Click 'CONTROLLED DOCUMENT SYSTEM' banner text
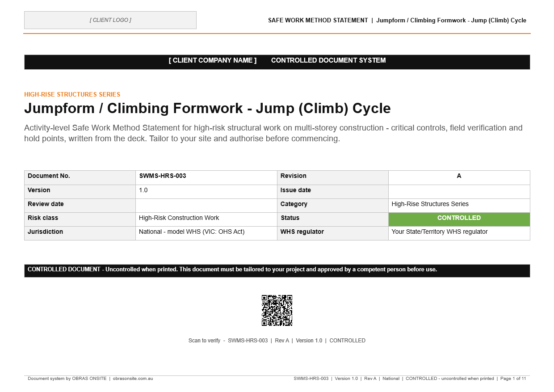This screenshot has height=392, width=554. click(328, 60)
